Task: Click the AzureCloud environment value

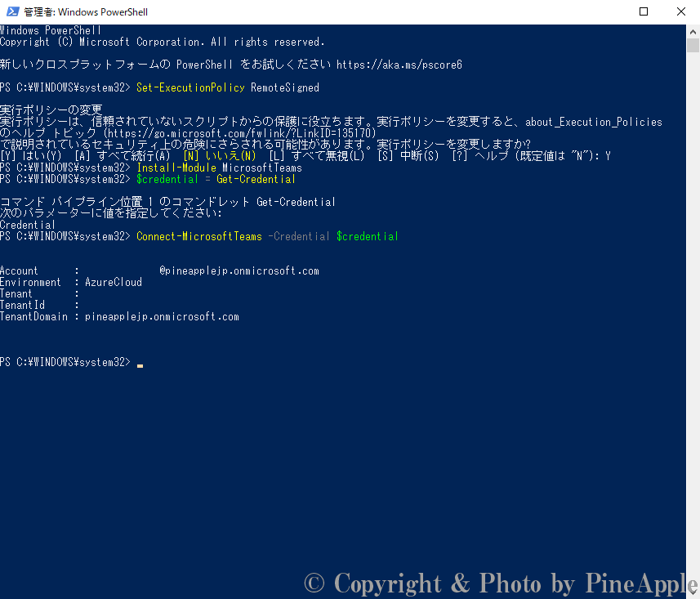Action: point(114,282)
